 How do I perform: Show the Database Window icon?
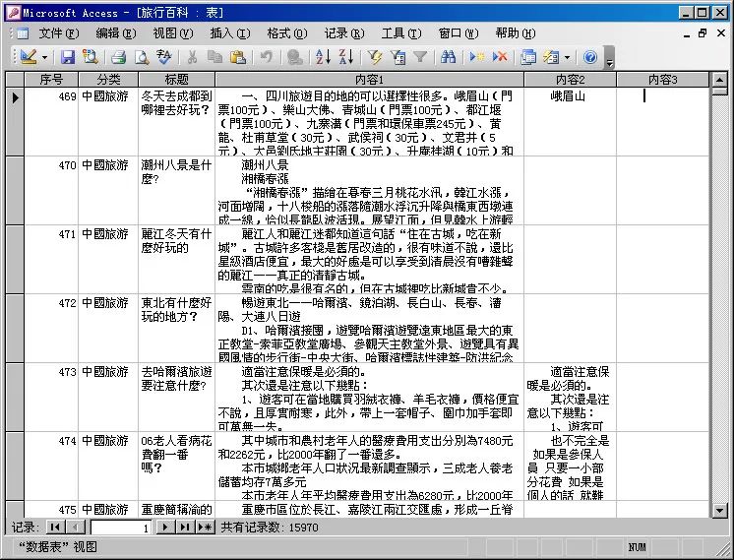[528, 57]
